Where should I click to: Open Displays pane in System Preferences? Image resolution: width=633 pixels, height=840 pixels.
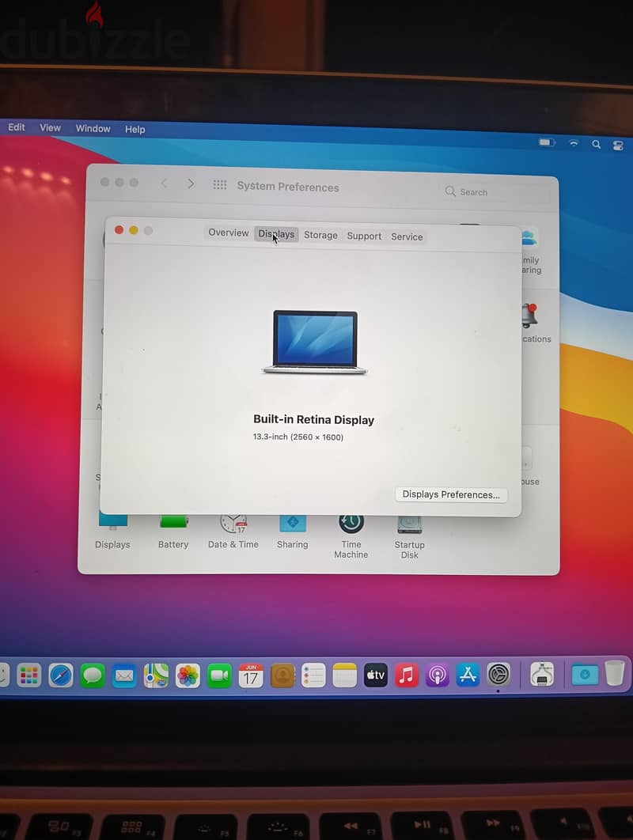pyautogui.click(x=112, y=532)
